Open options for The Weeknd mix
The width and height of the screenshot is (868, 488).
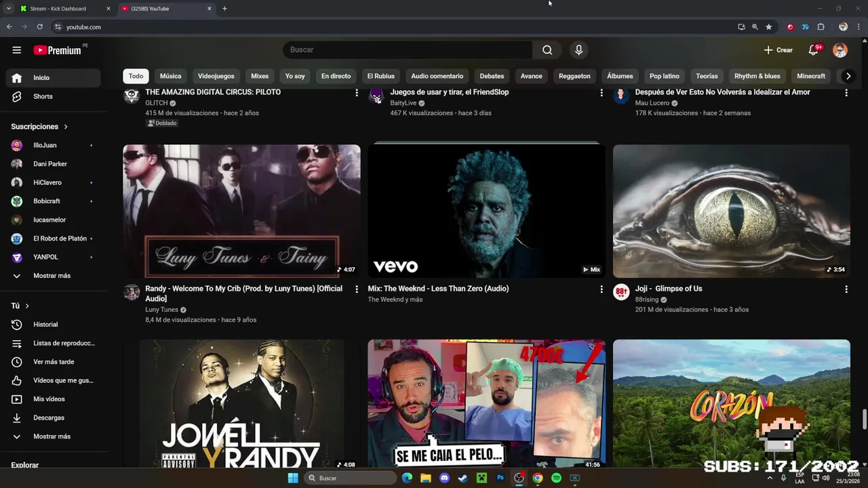pos(601,289)
